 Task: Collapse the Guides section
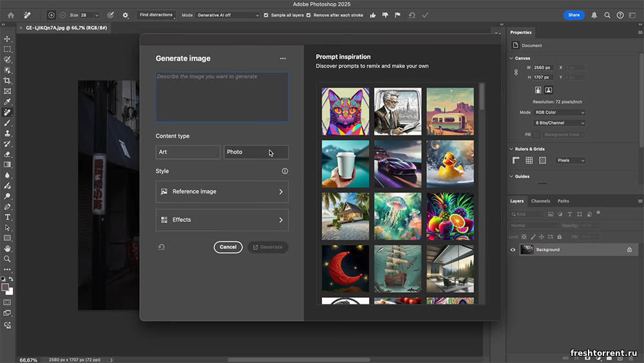[511, 177]
